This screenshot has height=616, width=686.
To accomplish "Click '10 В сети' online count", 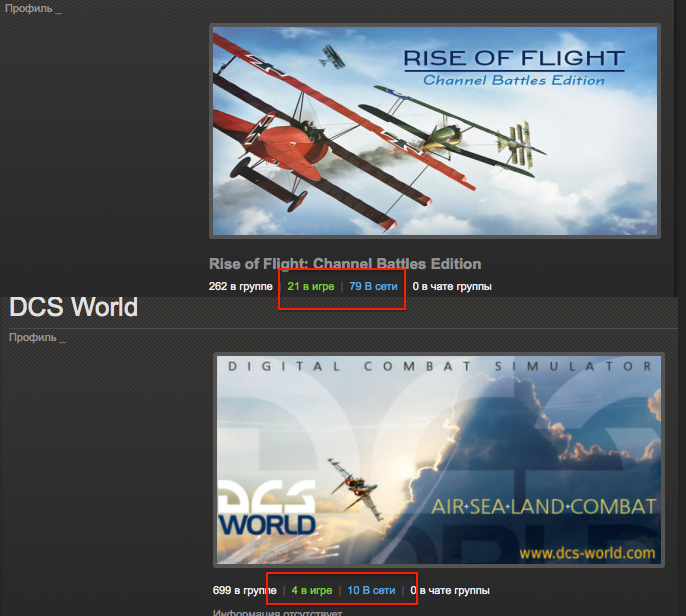I will 371,590.
